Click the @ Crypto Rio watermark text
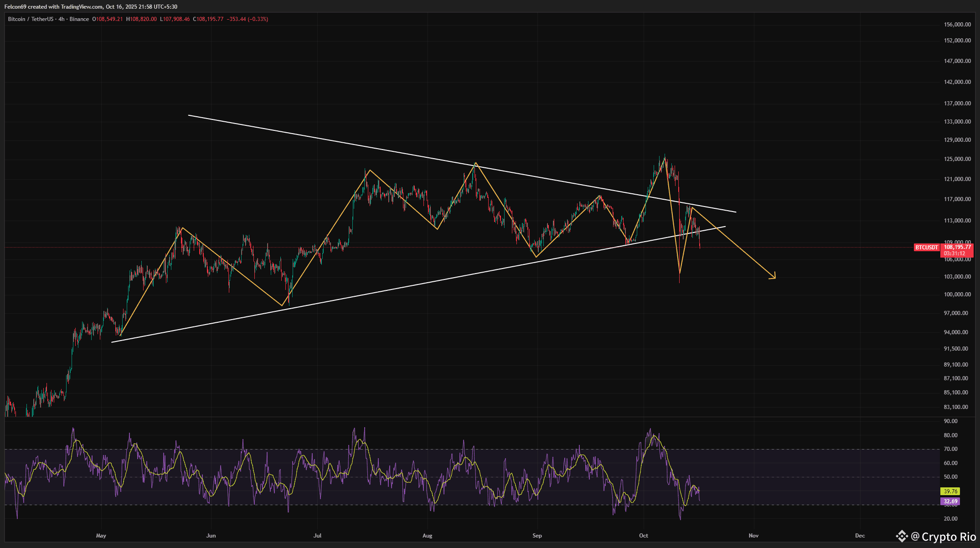Image resolution: width=980 pixels, height=548 pixels. tap(944, 537)
